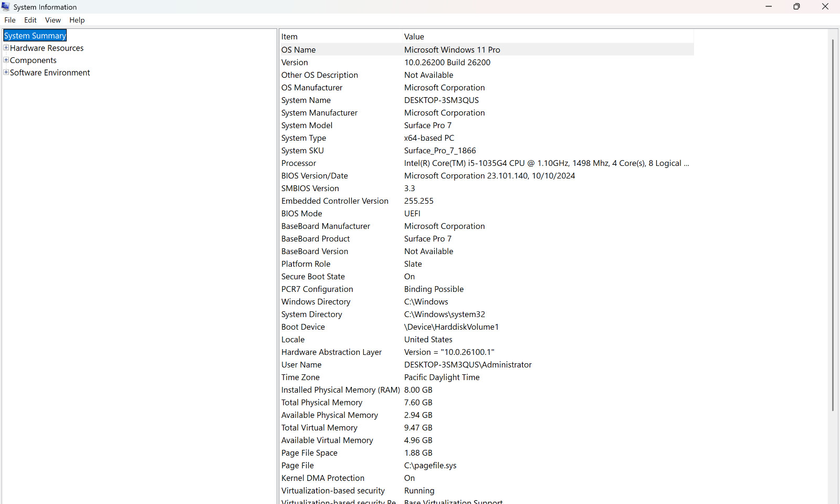Select the Processor row

click(487, 163)
